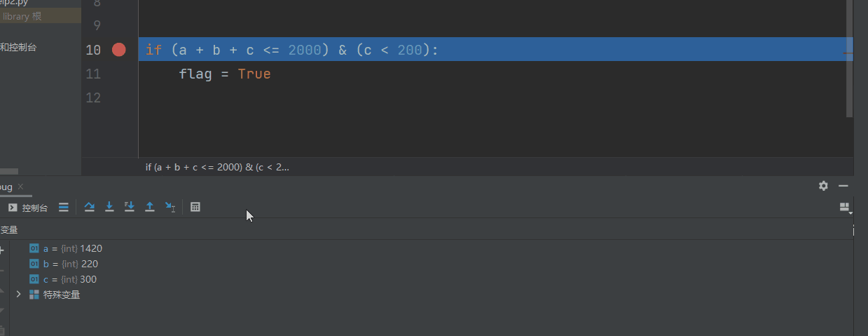Viewport: 868px width, 336px height.
Task: Click the Step Into debug icon
Action: 109,207
